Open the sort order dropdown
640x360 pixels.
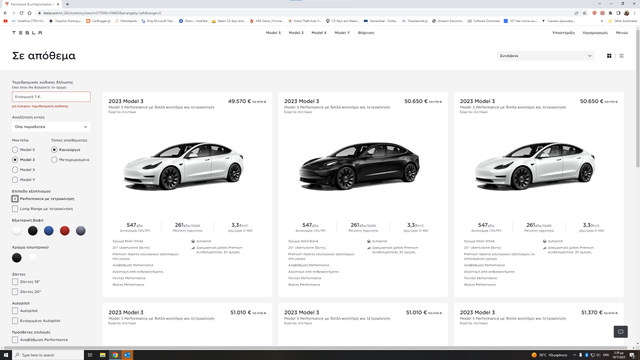tap(546, 56)
